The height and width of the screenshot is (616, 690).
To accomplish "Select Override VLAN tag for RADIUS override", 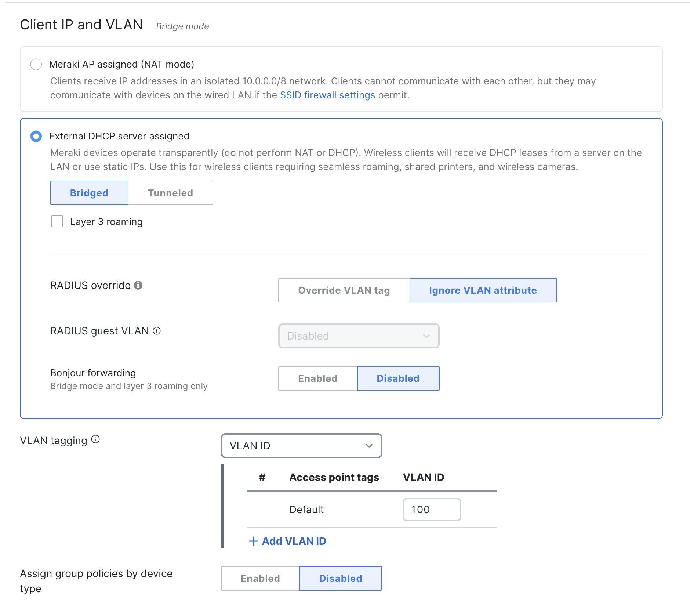I will tap(344, 290).
